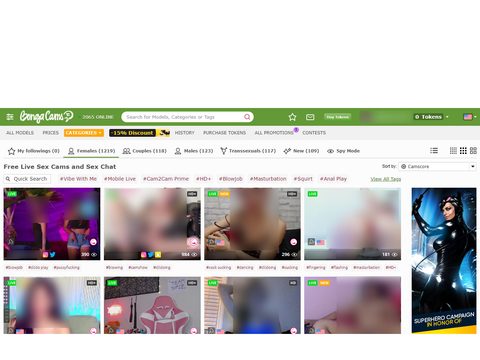Click the Buy Tokens button
This screenshot has height=360, width=480.
(x=337, y=117)
